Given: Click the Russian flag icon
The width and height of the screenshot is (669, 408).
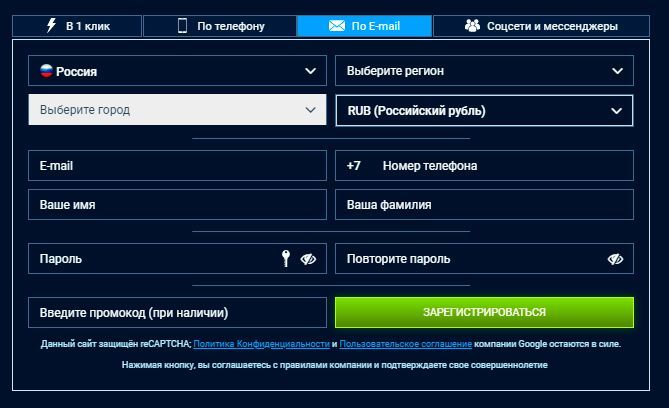Looking at the screenshot, I should (46, 70).
